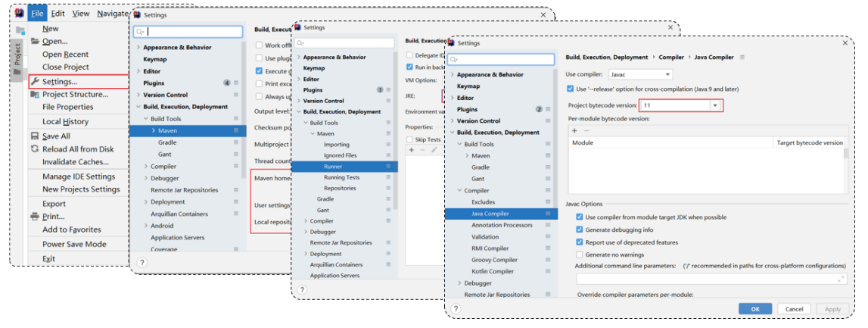Disable Generate debugging info
The width and height of the screenshot is (868, 328).
[580, 230]
